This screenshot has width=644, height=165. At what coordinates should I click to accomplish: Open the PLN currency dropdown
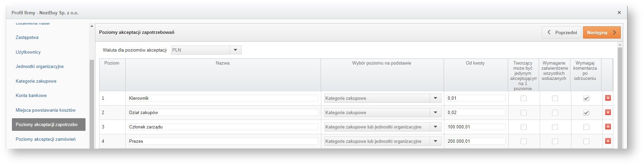pyautogui.click(x=235, y=50)
